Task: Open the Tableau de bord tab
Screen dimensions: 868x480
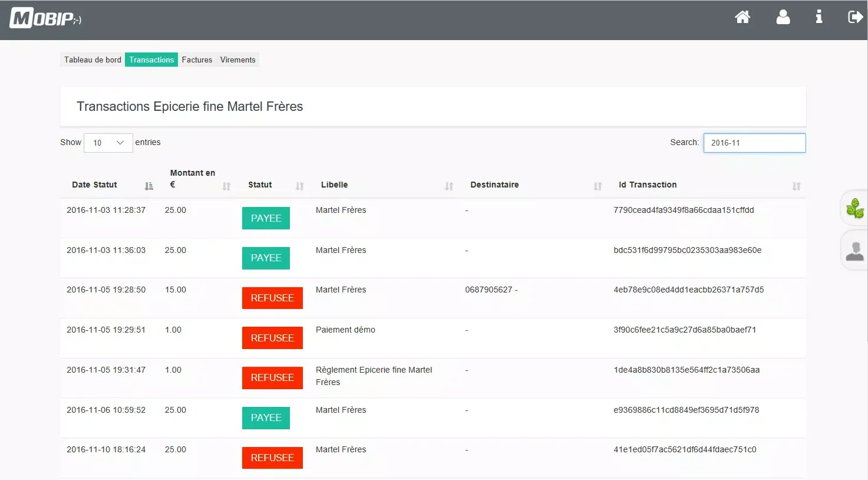Action: 93,60
